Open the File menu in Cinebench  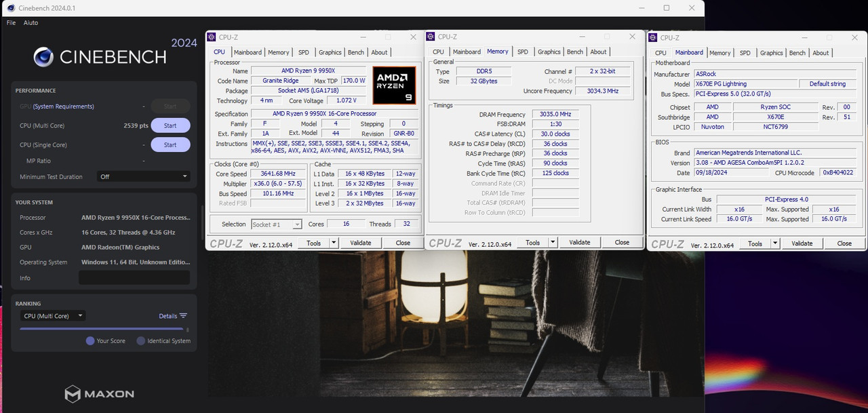[11, 22]
